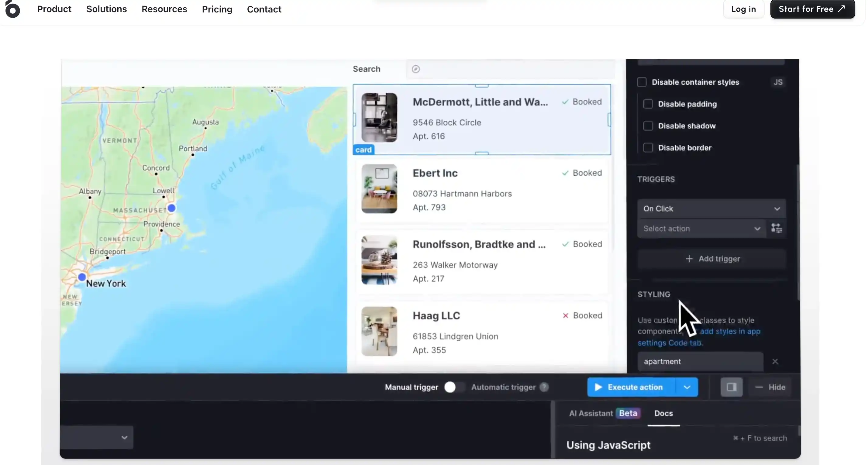Click the Boston map marker dot
This screenshot has width=868, height=465.
[171, 208]
